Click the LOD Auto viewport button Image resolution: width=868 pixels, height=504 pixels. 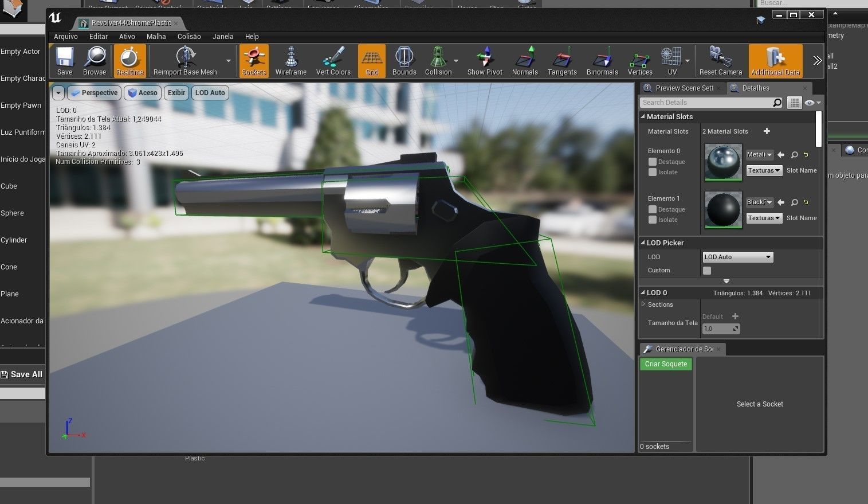pyautogui.click(x=210, y=93)
